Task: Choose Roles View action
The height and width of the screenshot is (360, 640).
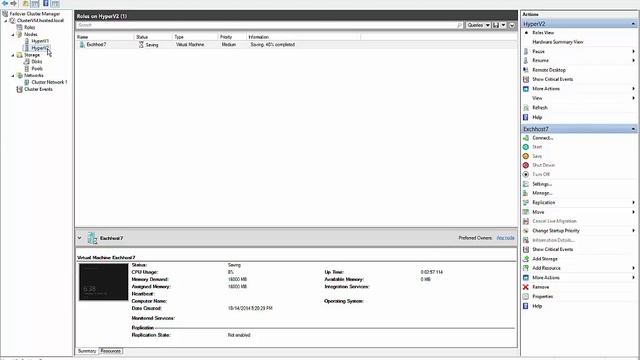Action: (x=543, y=32)
